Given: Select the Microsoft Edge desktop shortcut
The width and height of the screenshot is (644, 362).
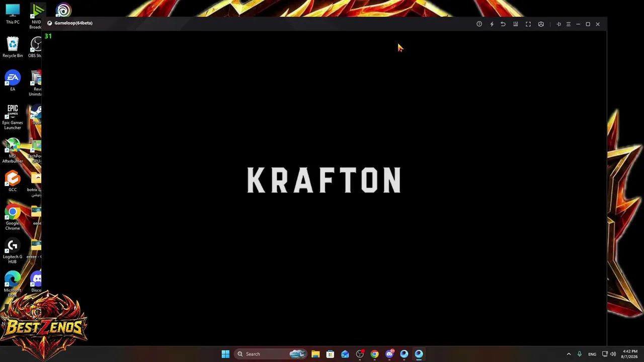Looking at the screenshot, I should pyautogui.click(x=13, y=284).
